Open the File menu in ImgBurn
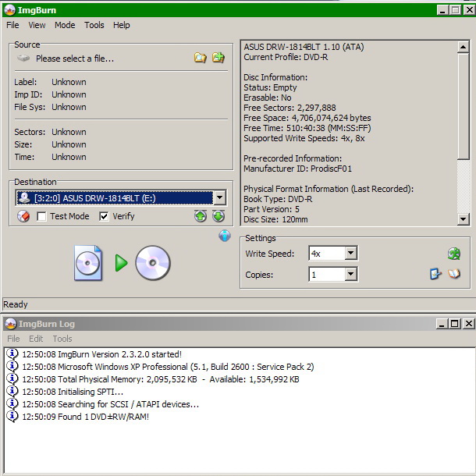Screen dimensions: 476x476 click(x=12, y=25)
